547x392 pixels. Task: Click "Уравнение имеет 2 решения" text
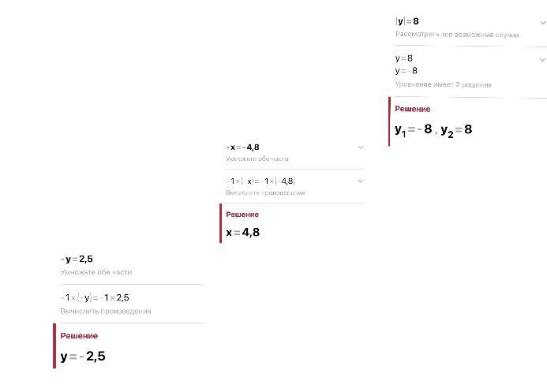(x=443, y=84)
